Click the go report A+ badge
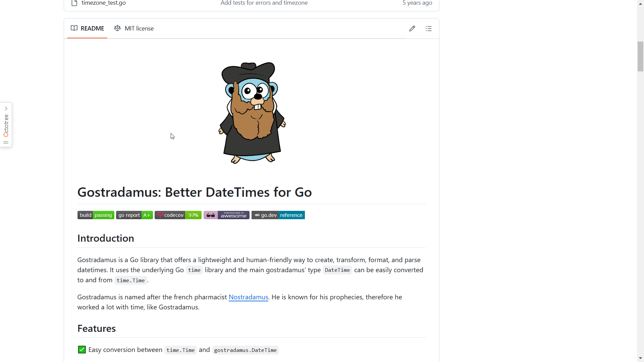Viewport: 644px width, 362px height. [x=134, y=215]
